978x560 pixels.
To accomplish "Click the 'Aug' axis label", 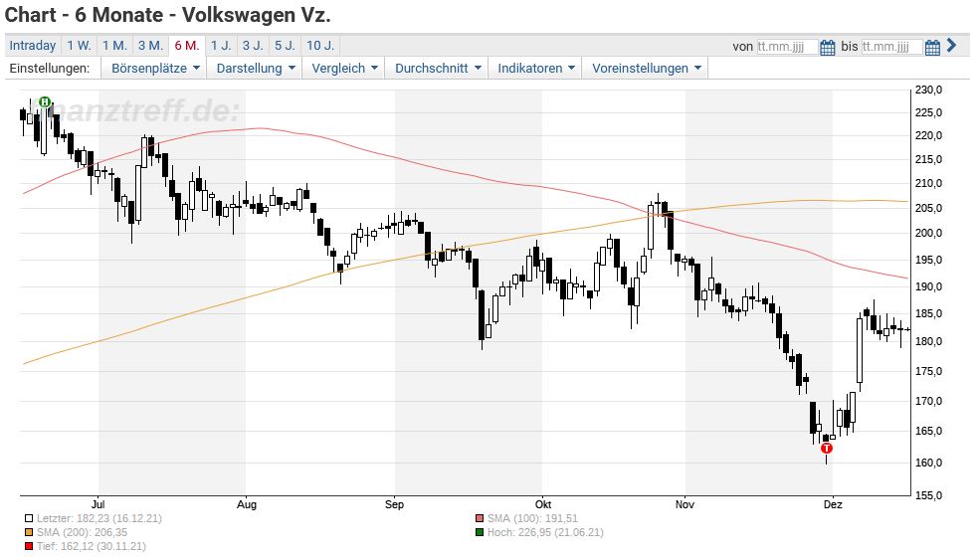I will click(247, 504).
